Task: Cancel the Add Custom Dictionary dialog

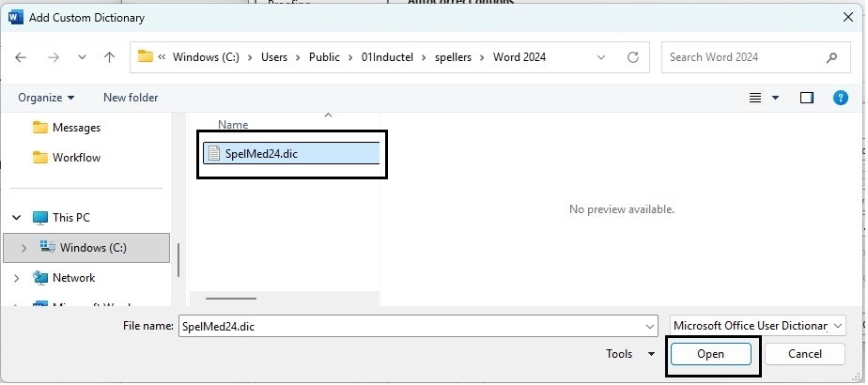Action: click(x=804, y=354)
